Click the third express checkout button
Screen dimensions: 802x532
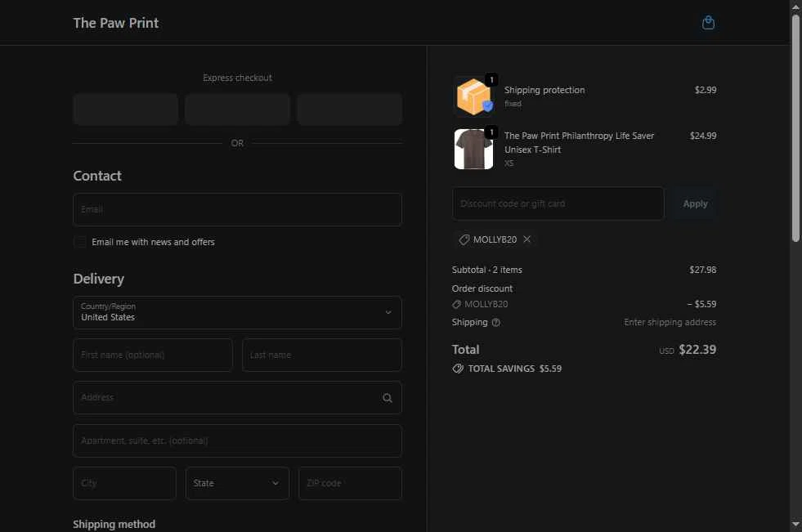point(350,109)
